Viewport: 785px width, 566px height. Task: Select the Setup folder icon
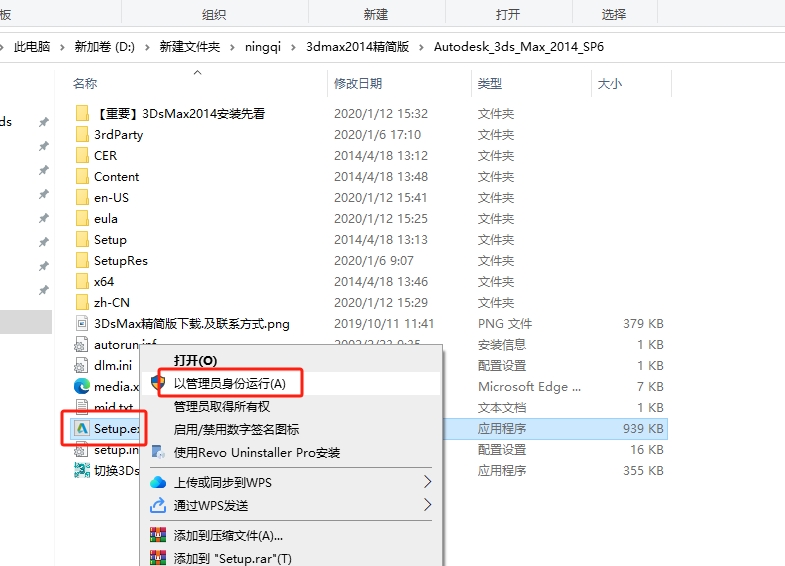(82, 240)
